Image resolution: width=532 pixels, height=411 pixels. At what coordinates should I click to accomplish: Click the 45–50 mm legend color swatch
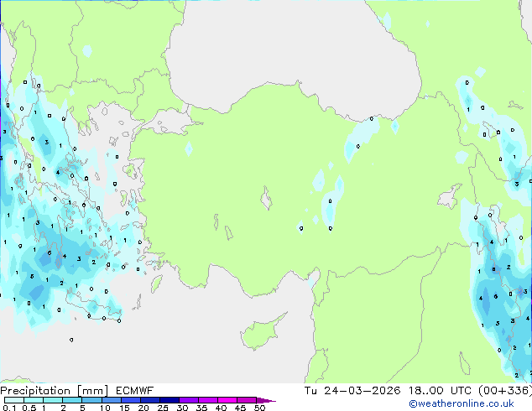click(247, 400)
